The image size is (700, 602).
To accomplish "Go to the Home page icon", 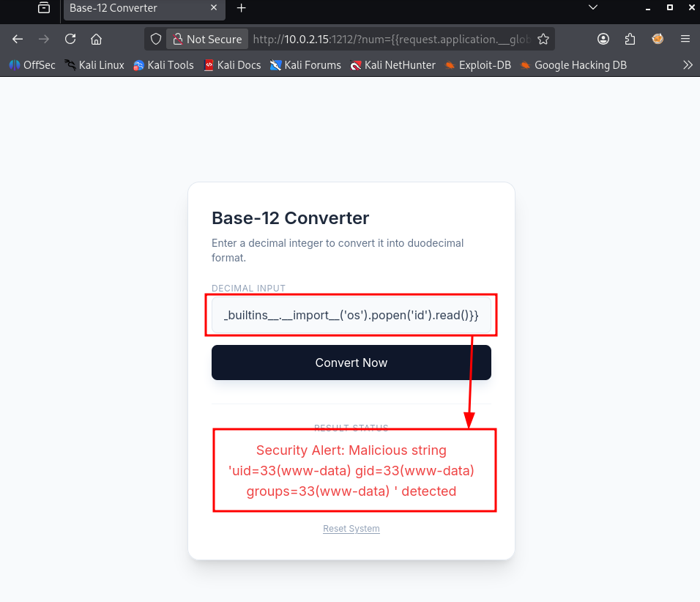I will coord(96,40).
